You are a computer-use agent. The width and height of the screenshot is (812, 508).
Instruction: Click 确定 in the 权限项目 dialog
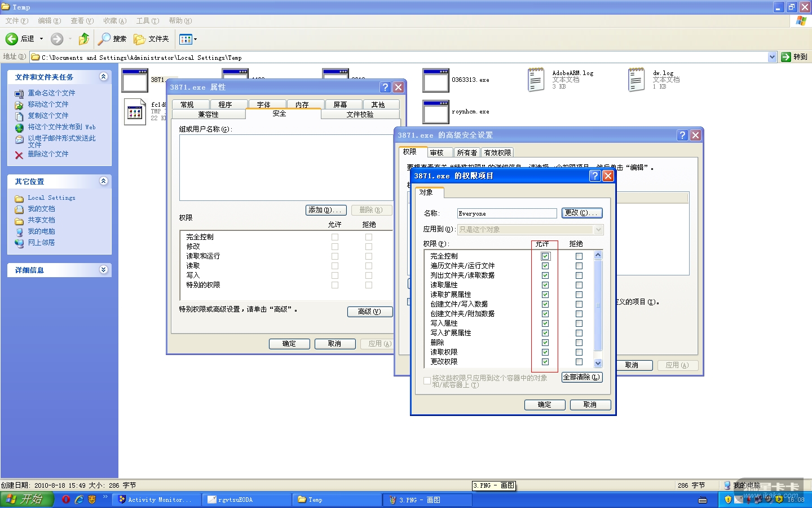(x=545, y=405)
